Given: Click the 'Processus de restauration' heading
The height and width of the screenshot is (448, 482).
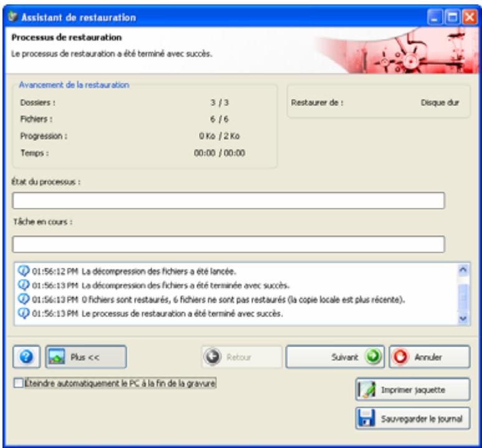Looking at the screenshot, I should pyautogui.click(x=67, y=37).
